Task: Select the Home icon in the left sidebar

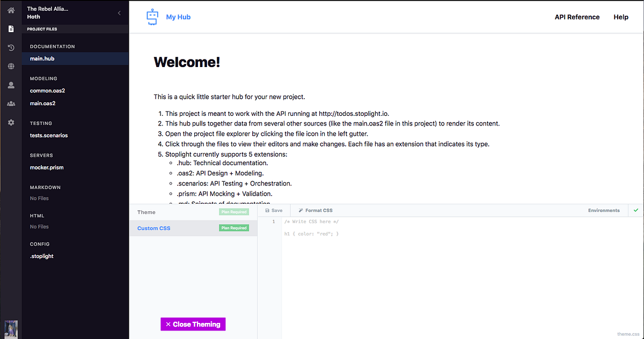Action: pyautogui.click(x=11, y=10)
